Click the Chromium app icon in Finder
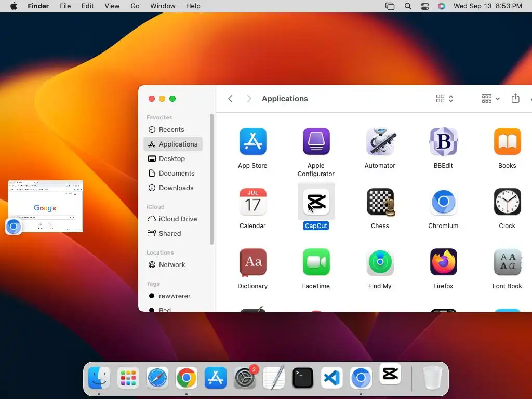The width and height of the screenshot is (532, 399). (444, 202)
